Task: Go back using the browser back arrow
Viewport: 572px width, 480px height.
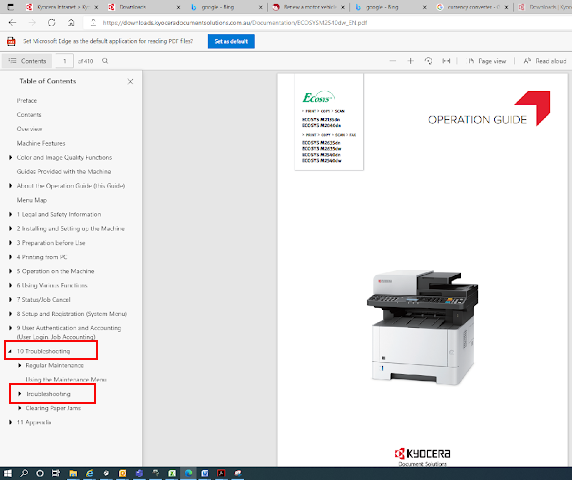Action: 12,23
